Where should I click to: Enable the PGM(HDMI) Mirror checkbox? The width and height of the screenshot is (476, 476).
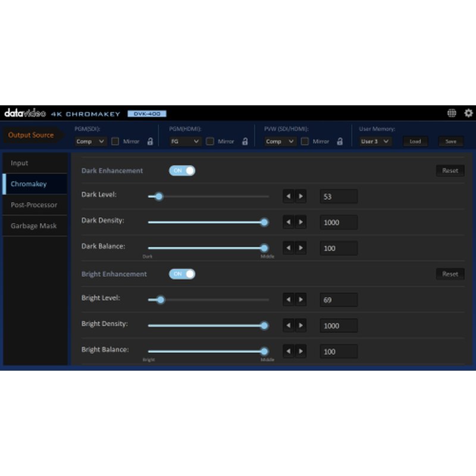pyautogui.click(x=210, y=142)
